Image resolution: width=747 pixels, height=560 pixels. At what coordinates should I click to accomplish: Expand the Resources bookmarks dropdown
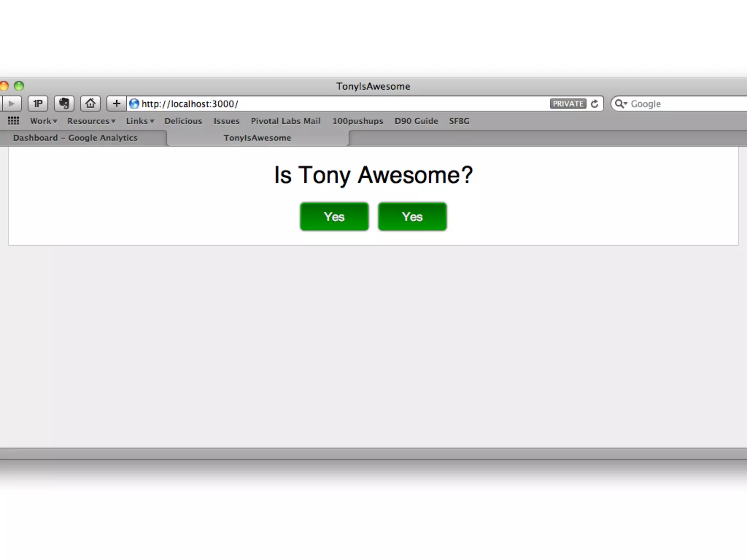click(x=91, y=121)
